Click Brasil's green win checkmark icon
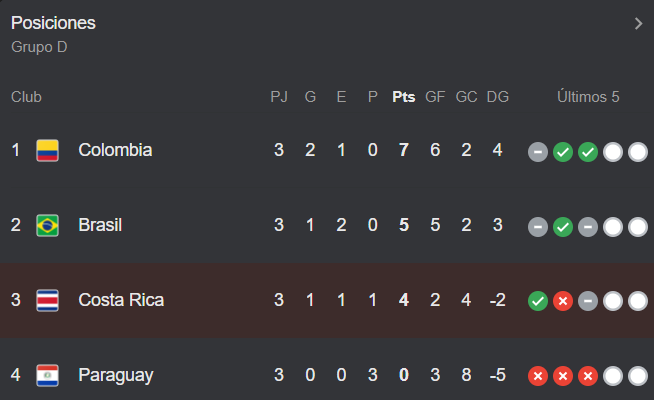 point(563,227)
